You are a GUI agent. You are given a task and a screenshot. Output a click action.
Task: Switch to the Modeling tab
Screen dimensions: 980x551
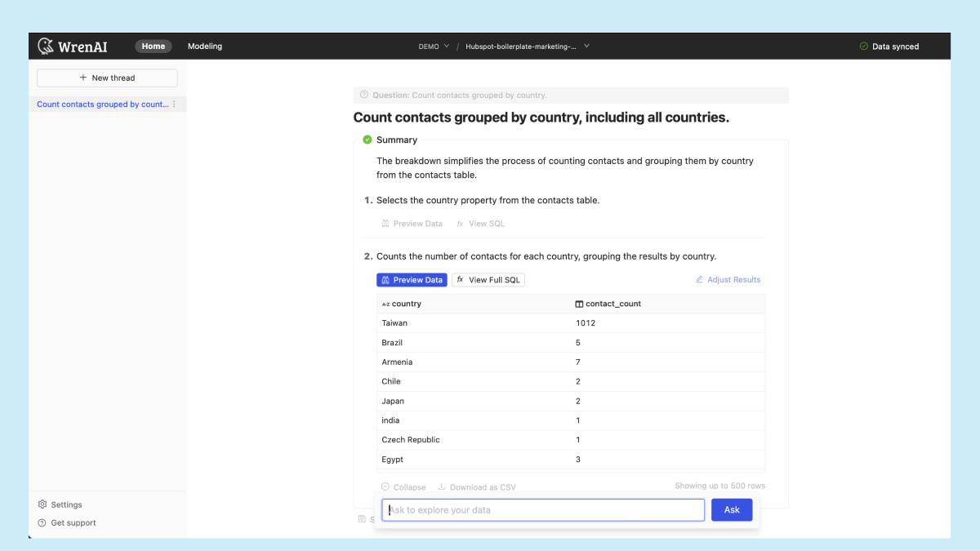(x=205, y=47)
